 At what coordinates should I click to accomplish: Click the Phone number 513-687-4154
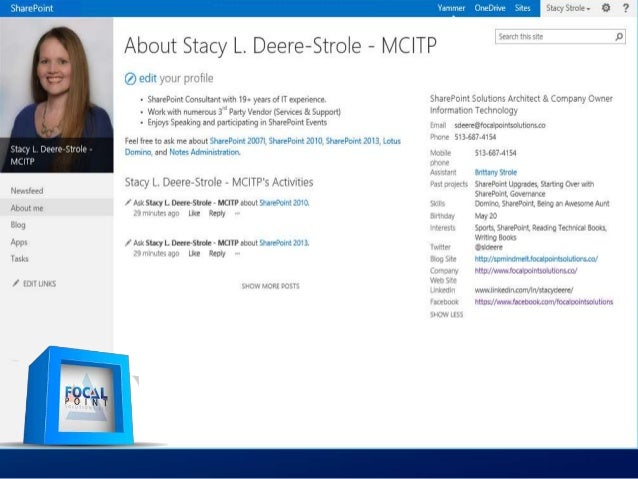point(475,137)
